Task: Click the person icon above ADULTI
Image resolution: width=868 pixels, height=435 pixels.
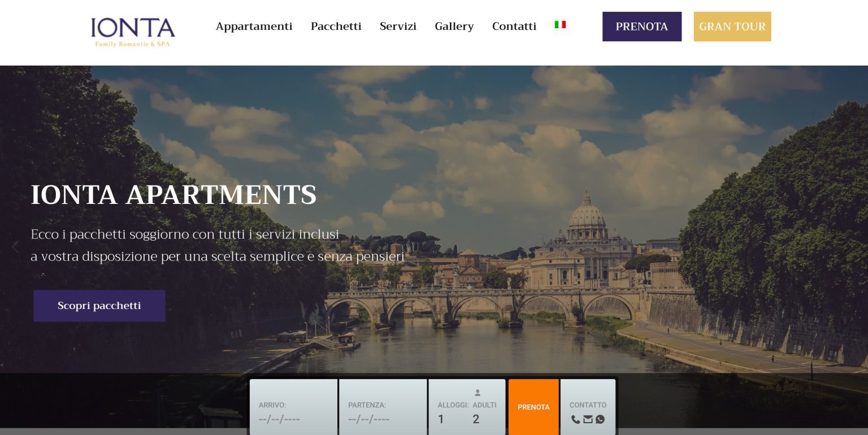Action: pos(478,392)
